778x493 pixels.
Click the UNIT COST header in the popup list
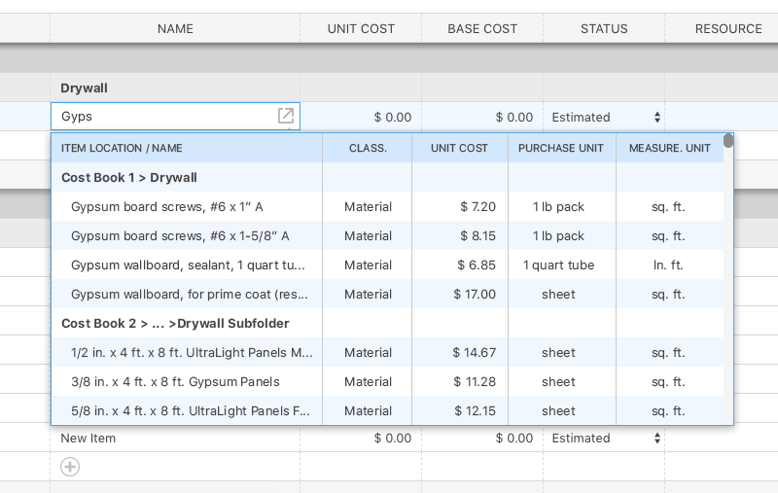pos(459,148)
